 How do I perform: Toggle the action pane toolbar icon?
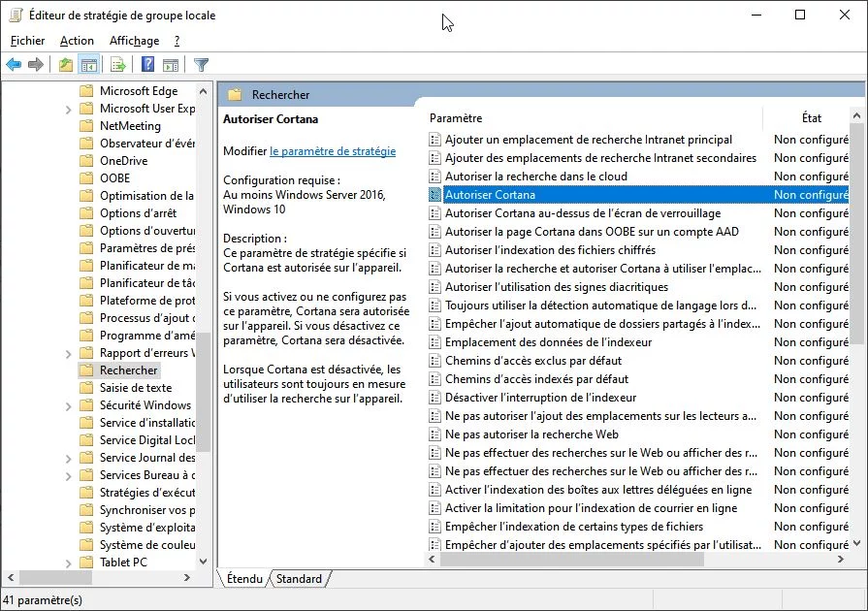[171, 65]
